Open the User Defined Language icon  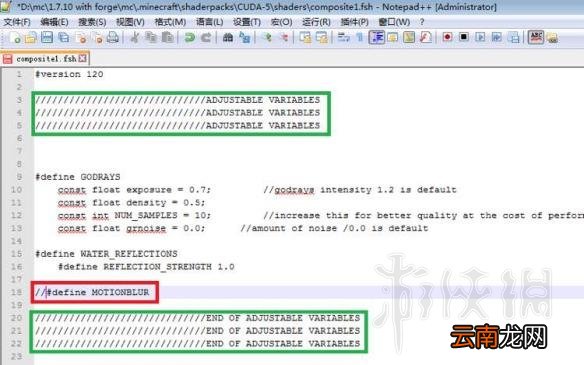393,37
